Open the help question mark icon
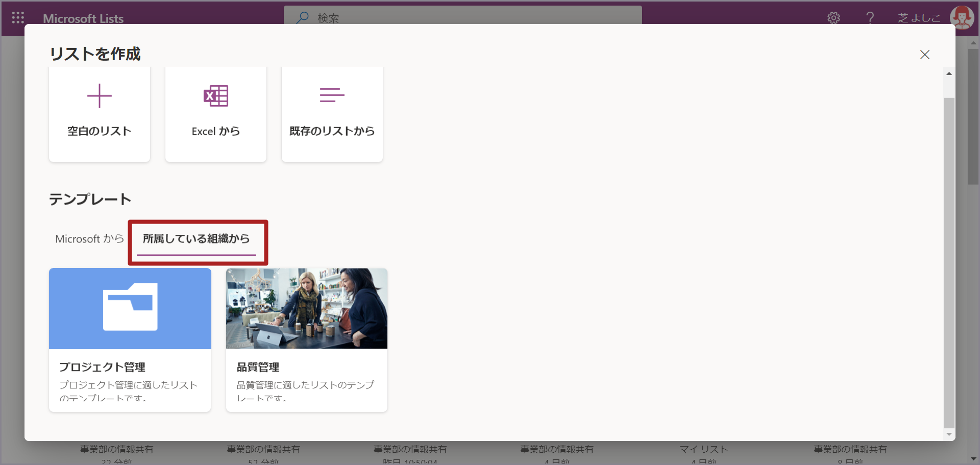 coord(870,18)
